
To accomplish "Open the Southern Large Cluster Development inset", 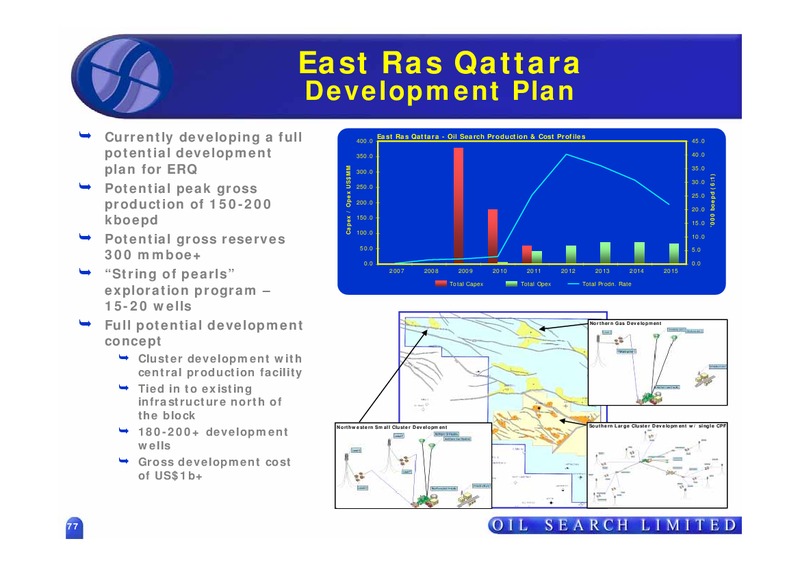I will coord(657,465).
